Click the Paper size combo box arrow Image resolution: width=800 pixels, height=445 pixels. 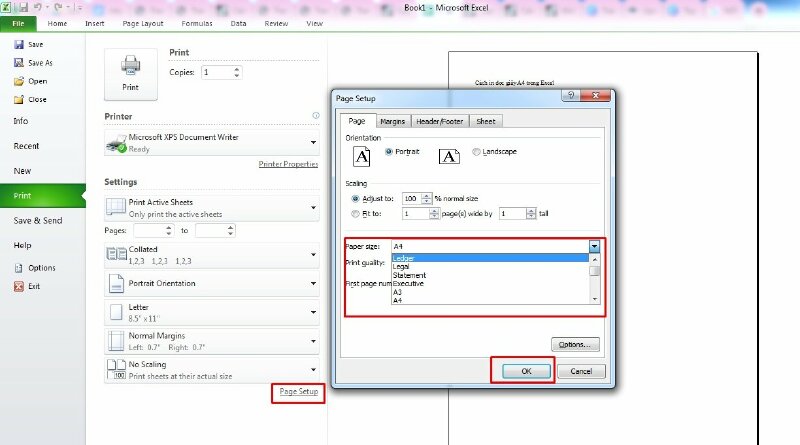pos(594,246)
